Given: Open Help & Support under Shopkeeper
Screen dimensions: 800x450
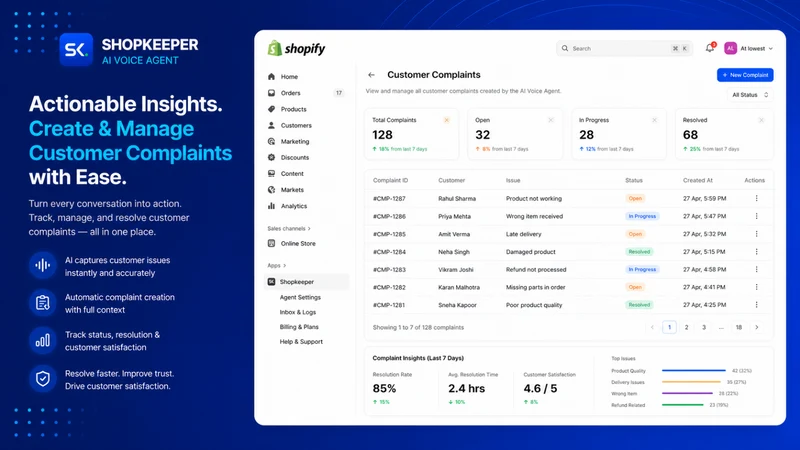Looking at the screenshot, I should [301, 341].
